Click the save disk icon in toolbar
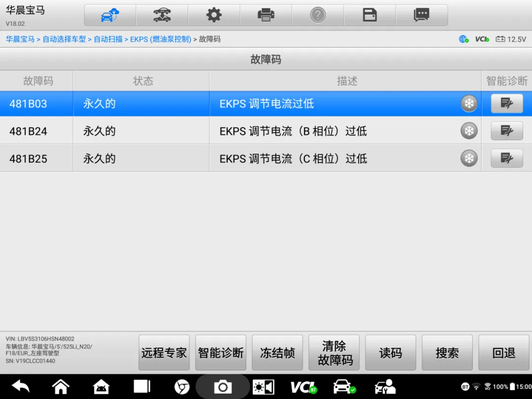This screenshot has height=399, width=532. pyautogui.click(x=369, y=15)
